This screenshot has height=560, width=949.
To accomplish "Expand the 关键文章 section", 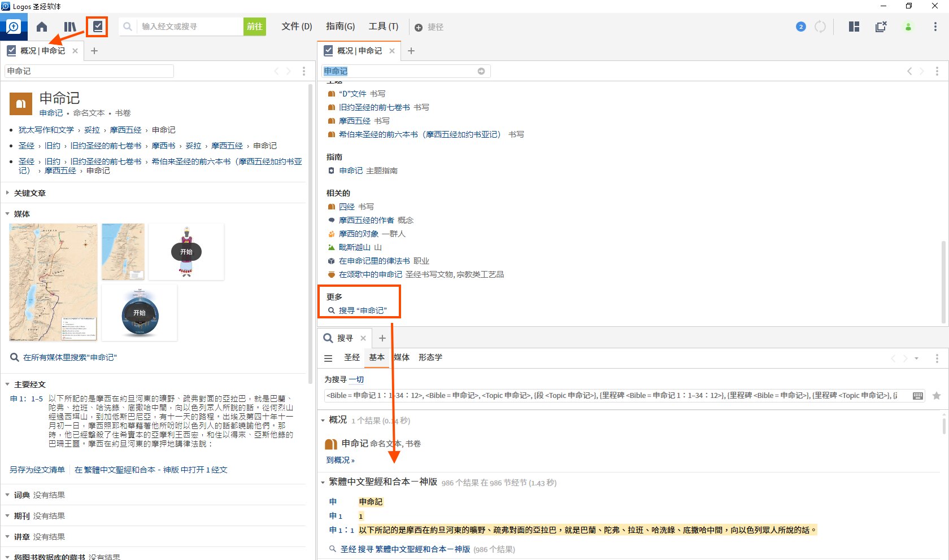I will click(30, 193).
